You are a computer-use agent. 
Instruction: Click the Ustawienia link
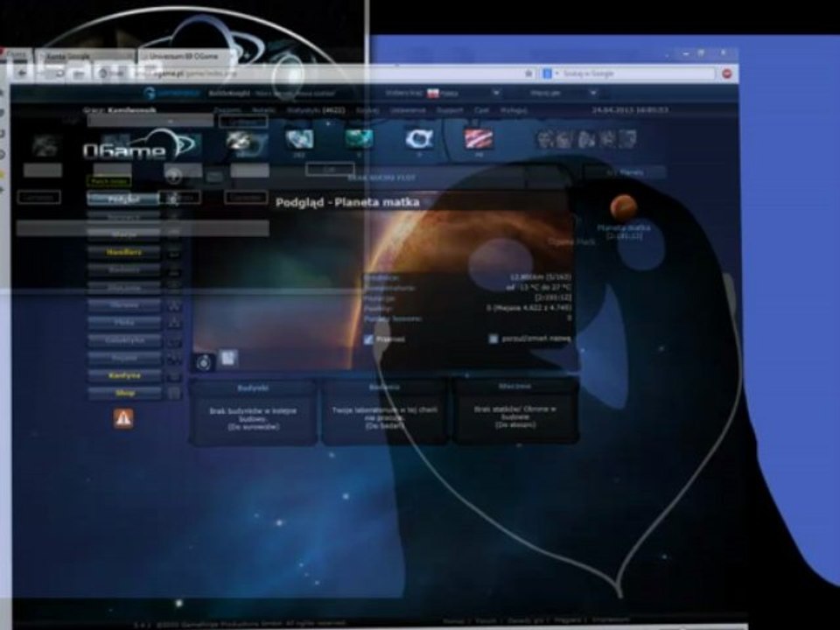(x=408, y=110)
